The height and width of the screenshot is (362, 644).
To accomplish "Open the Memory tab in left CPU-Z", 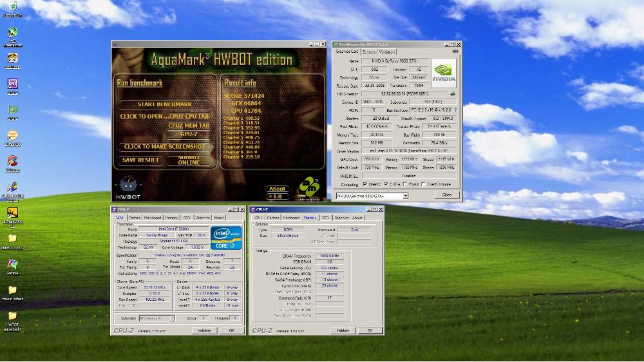I will click(171, 218).
